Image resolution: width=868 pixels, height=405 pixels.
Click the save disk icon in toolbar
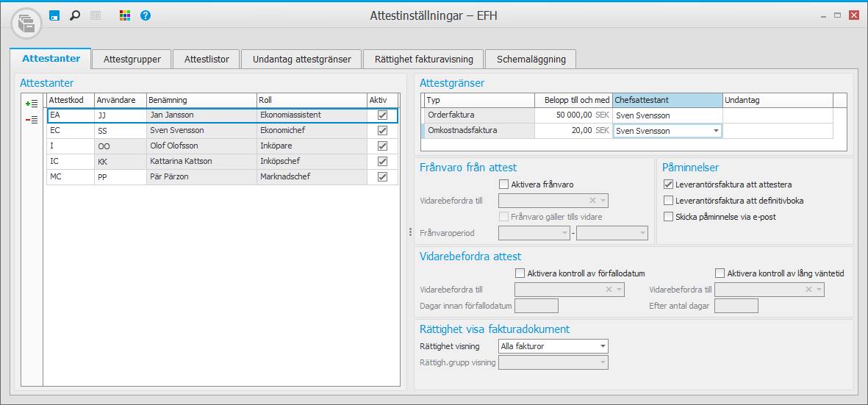pos(54,15)
